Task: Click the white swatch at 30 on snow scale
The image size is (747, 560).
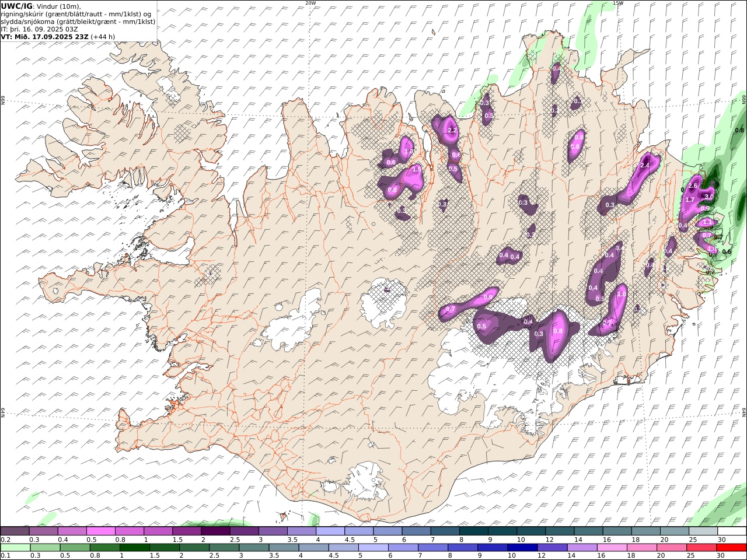Action: [x=732, y=531]
